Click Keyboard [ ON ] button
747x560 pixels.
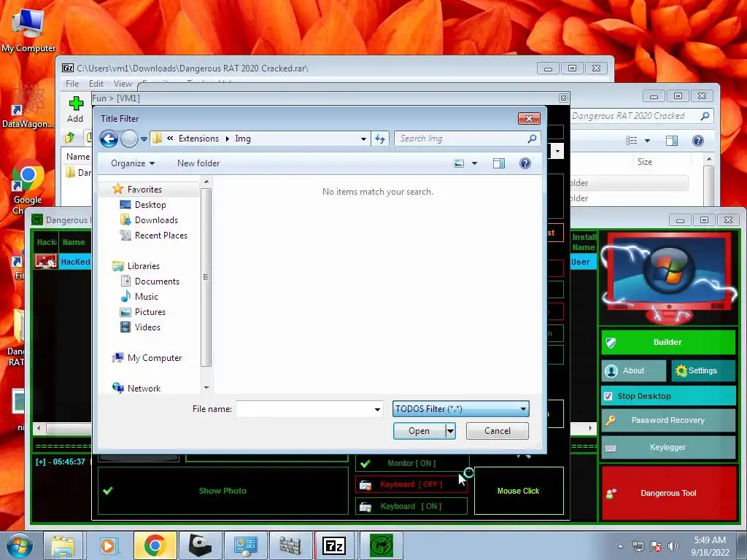[x=411, y=506]
